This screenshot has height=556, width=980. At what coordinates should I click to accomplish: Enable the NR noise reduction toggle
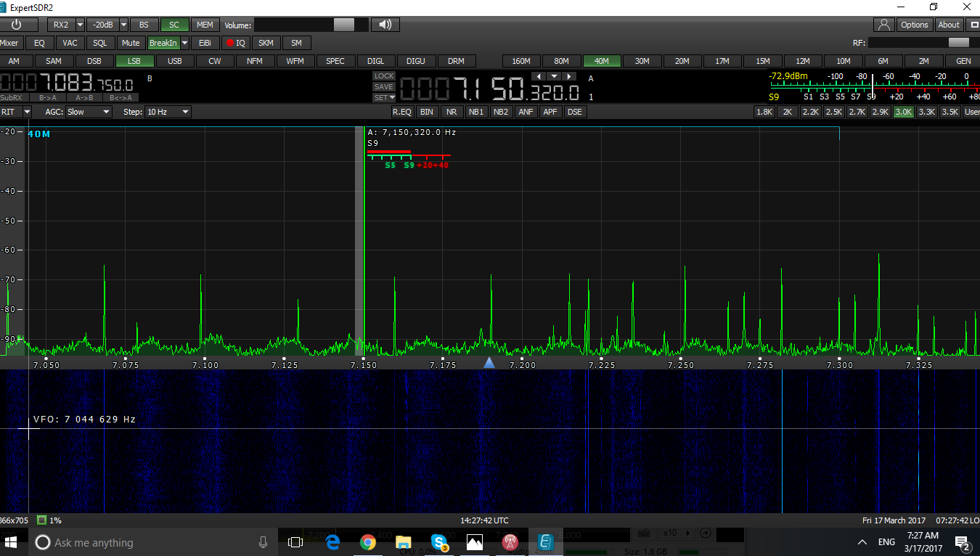[452, 112]
